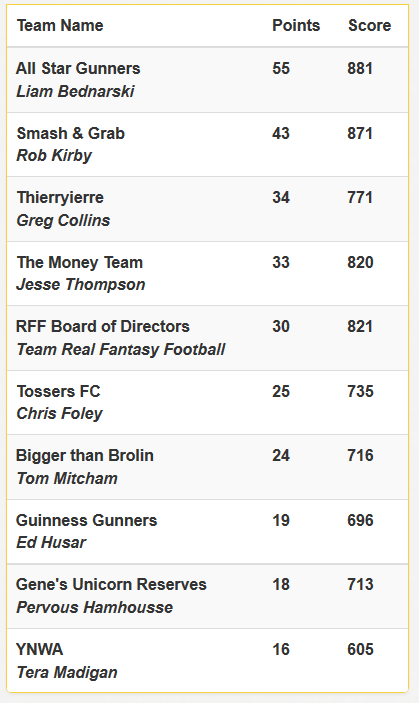Click Bigger than Brolin team name
This screenshot has width=419, height=703.
pyautogui.click(x=85, y=456)
